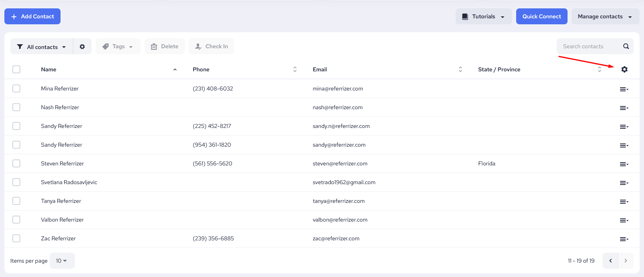The height and width of the screenshot is (277, 644).
Task: Click the Florida state cell
Action: [x=487, y=163]
